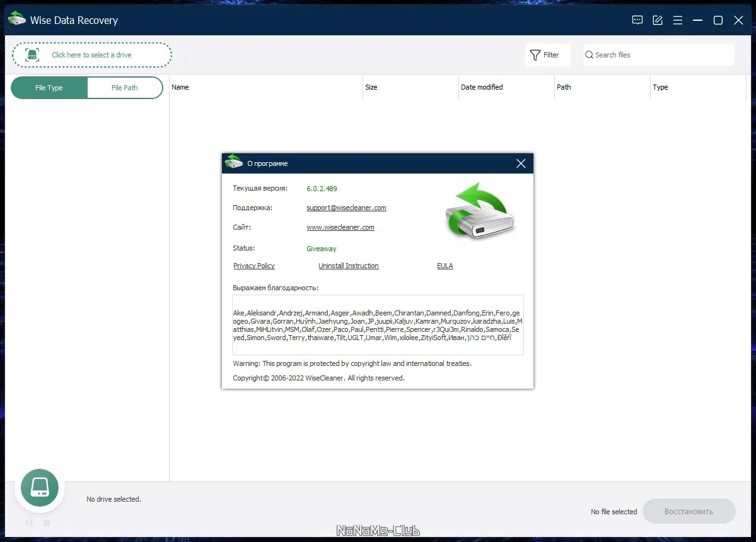Click the about dialog title bar app icon
The image size is (756, 542).
tap(234, 162)
